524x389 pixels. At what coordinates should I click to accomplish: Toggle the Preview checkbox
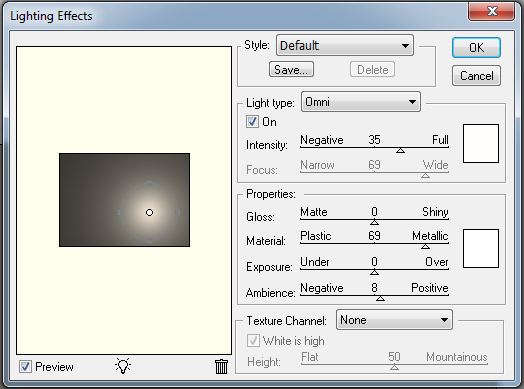25,367
